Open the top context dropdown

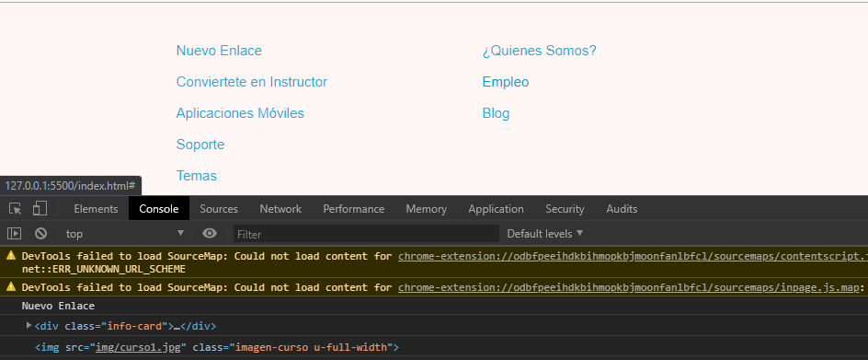(124, 234)
